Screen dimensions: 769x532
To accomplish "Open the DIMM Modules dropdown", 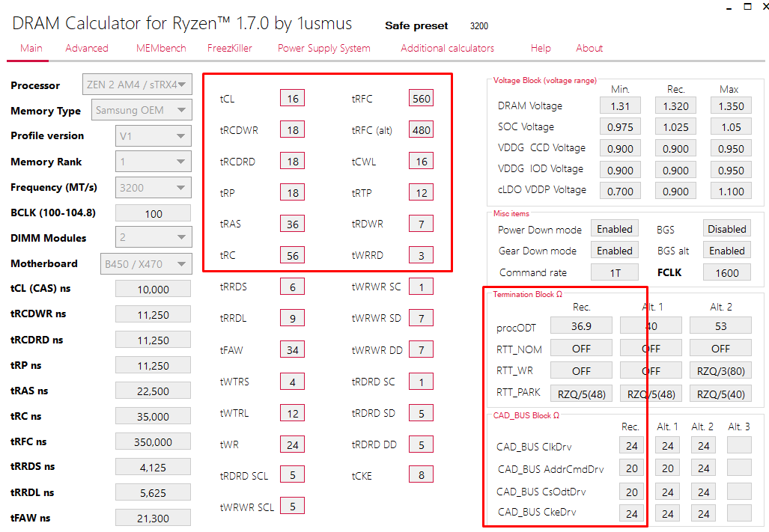I will click(x=153, y=237).
